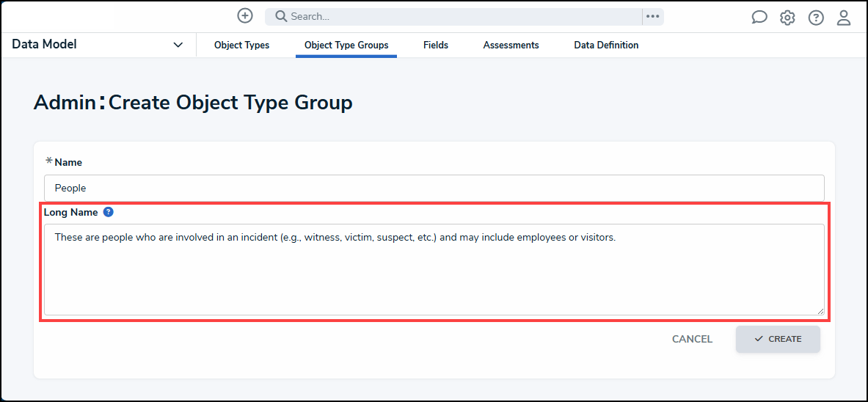Open the Assessments tab
This screenshot has width=868, height=402.
[x=511, y=45]
